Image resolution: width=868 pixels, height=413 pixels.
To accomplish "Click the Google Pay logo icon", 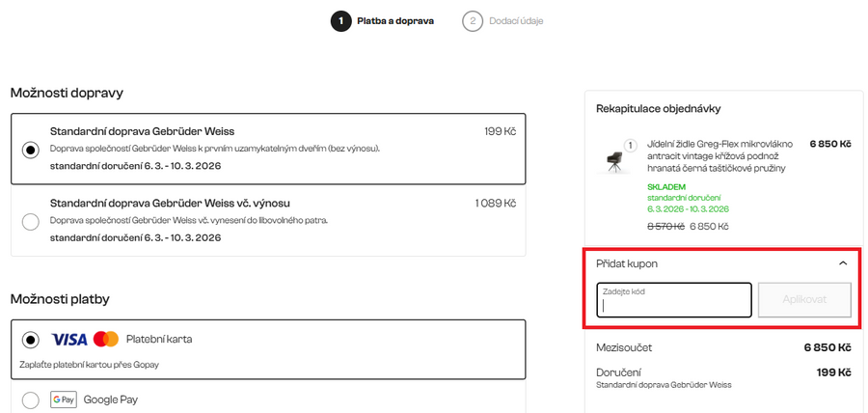I will (x=64, y=399).
